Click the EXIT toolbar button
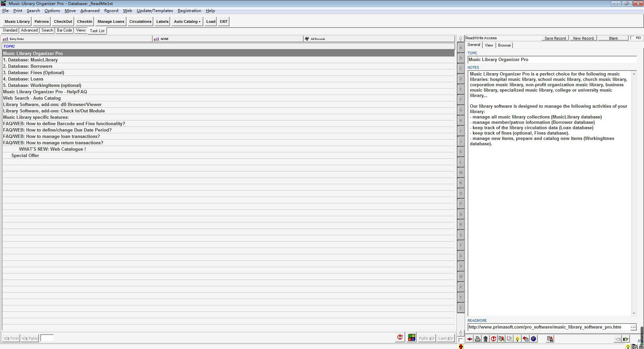Viewport: 644px width, 349px height. [224, 21]
